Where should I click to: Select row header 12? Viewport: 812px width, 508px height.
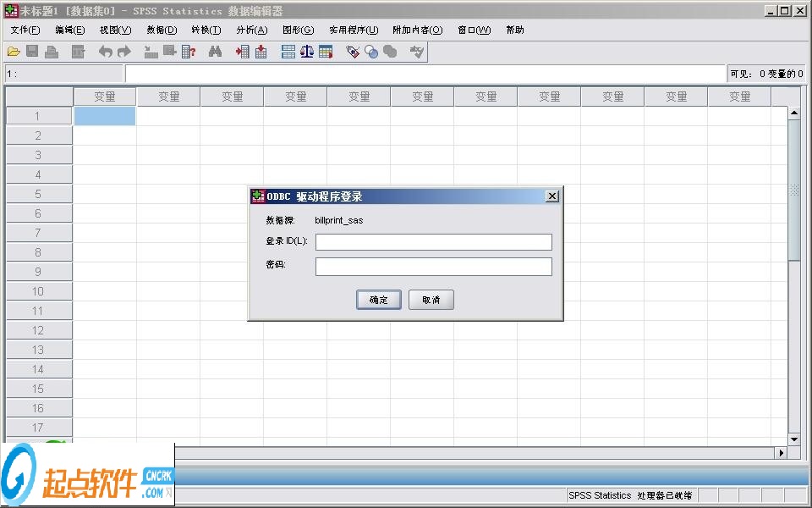tap(39, 330)
